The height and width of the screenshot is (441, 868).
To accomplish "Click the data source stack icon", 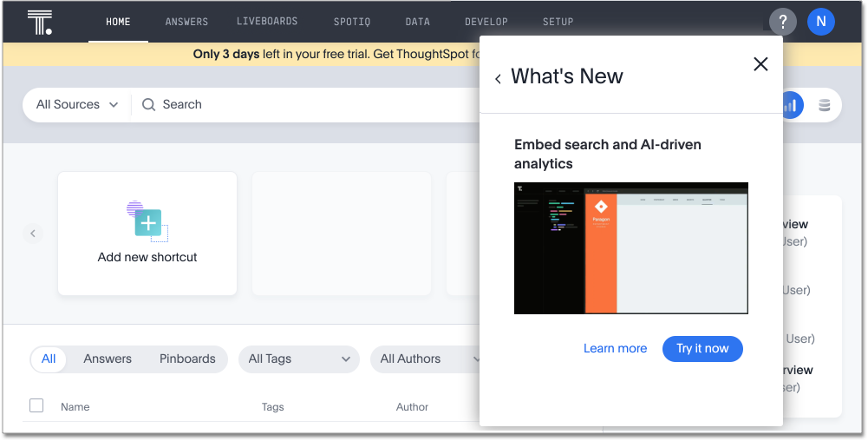I will point(824,105).
